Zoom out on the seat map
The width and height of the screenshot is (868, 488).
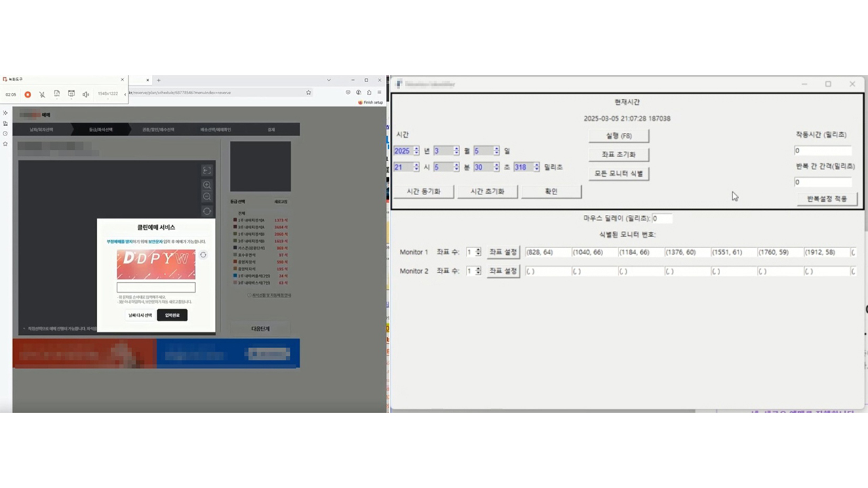tap(207, 197)
